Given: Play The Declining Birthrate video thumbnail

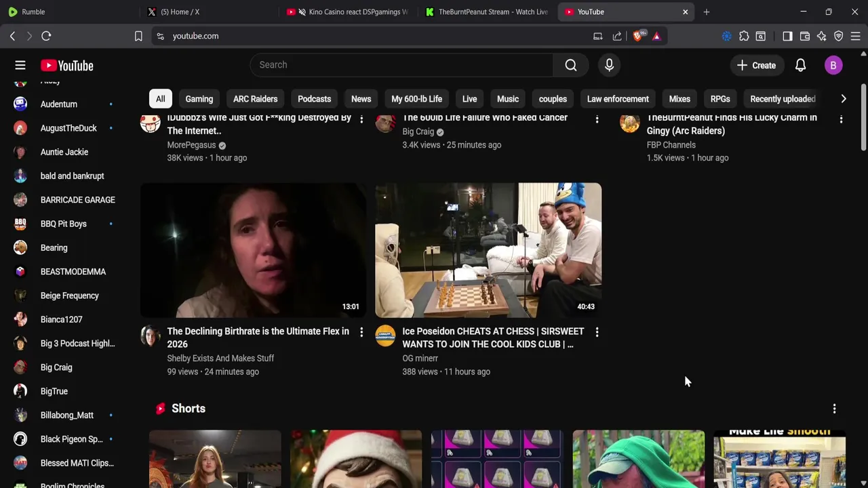Looking at the screenshot, I should click(x=253, y=250).
